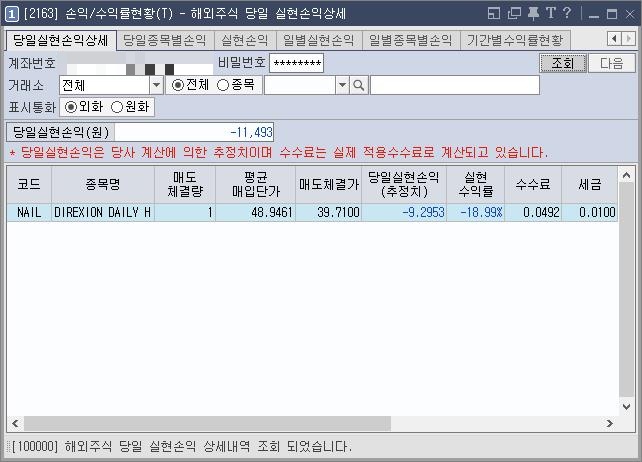Screen dimensions: 642x462
Task: Click the screen layout icon in title bar
Action: coord(494,13)
